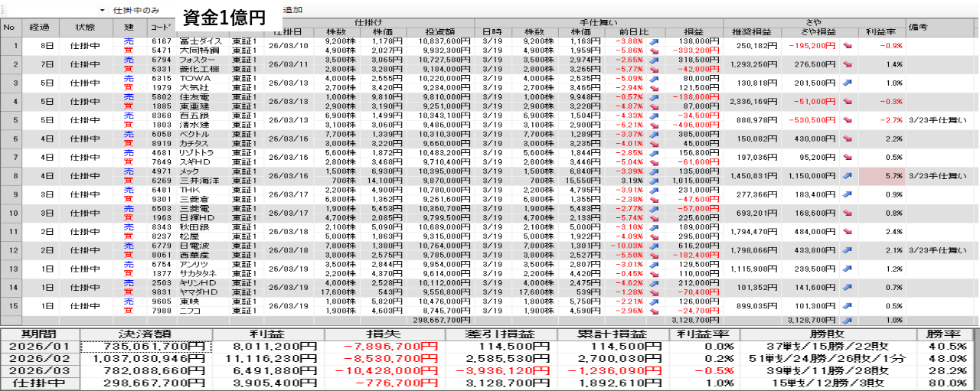Select the 備考 cell reading 3/23手仕舞い in row 5

click(937, 119)
